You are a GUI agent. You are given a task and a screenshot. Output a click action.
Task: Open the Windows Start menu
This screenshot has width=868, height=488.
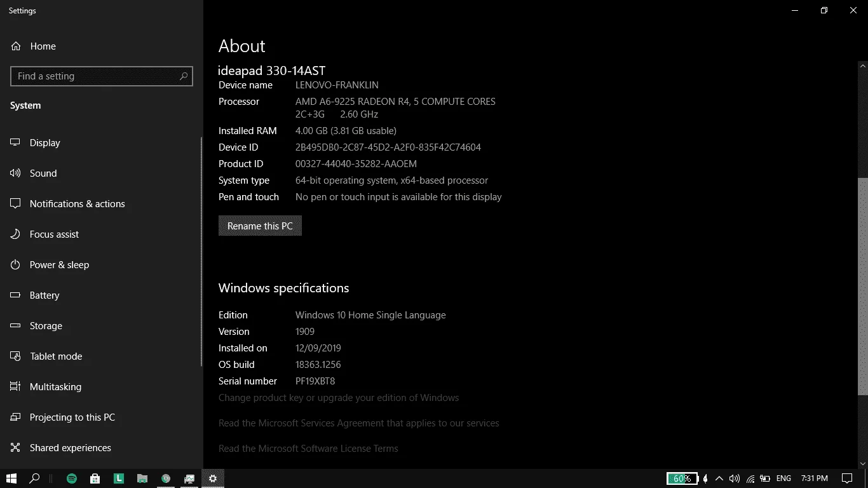(x=11, y=478)
